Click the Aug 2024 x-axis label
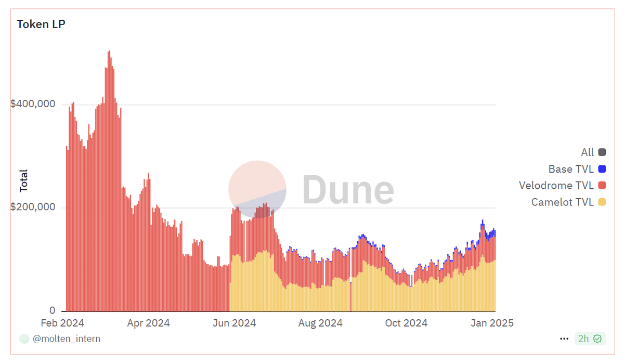 point(320,323)
